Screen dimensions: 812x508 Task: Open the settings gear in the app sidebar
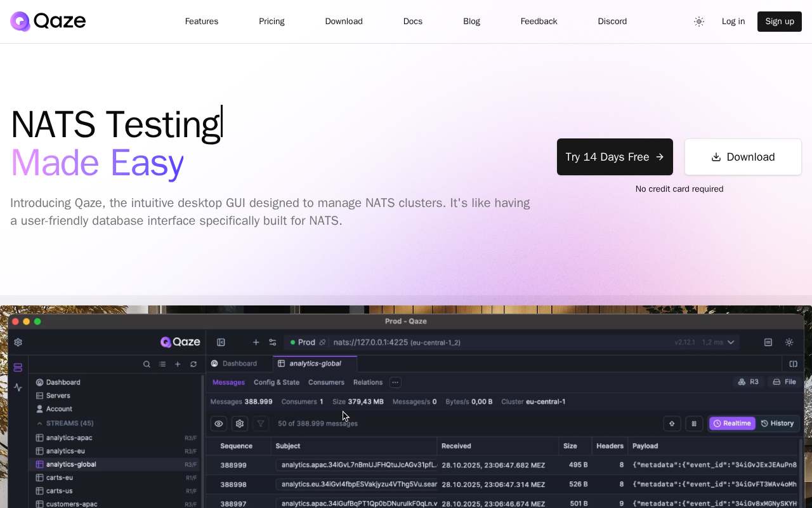tap(18, 342)
